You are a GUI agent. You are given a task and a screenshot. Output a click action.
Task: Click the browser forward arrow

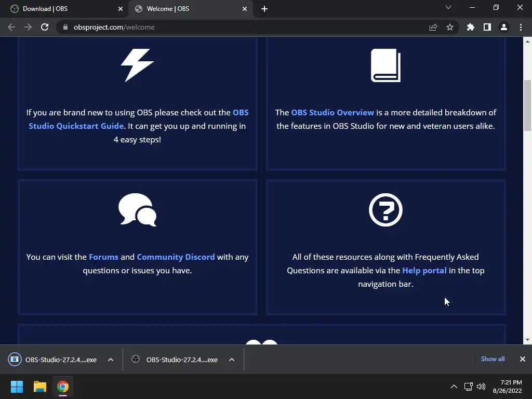click(28, 27)
